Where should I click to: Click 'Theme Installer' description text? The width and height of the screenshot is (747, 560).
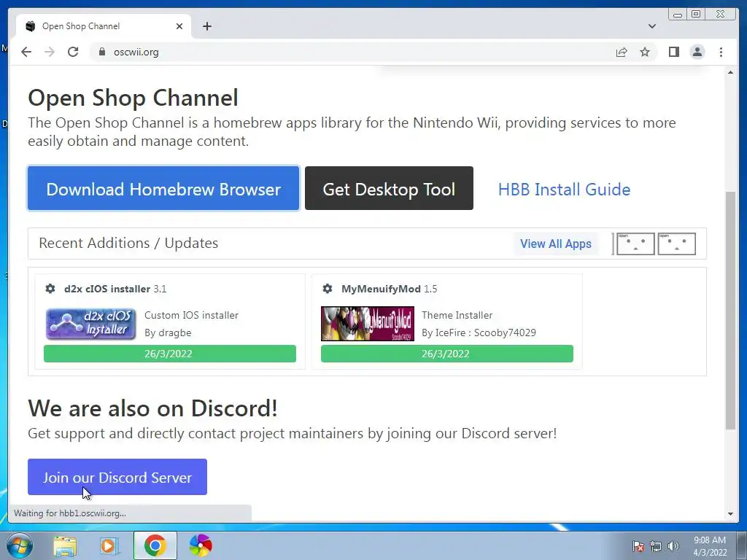[457, 315]
